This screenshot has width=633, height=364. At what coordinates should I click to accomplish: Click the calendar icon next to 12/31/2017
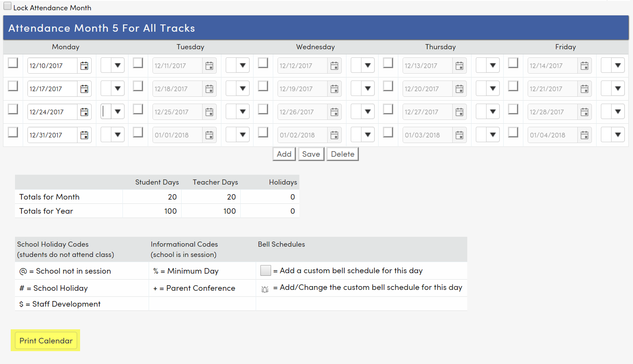click(84, 134)
